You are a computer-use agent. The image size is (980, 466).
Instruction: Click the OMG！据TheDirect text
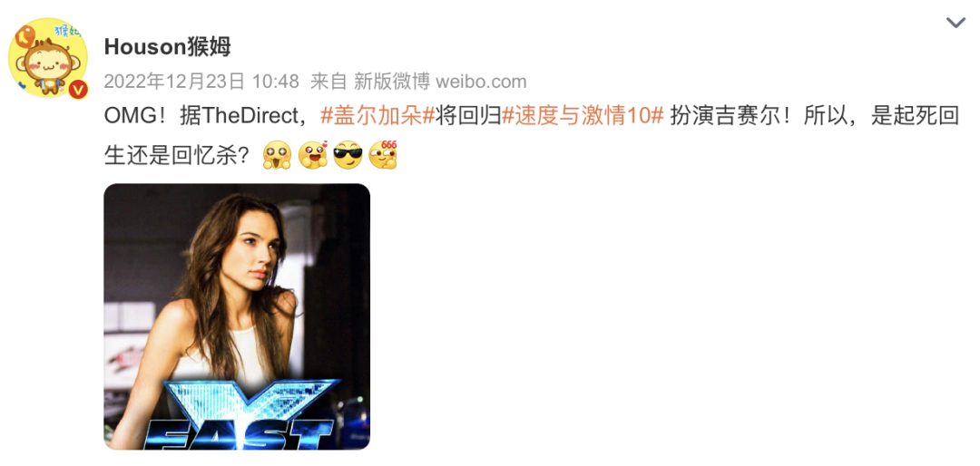tap(207, 117)
